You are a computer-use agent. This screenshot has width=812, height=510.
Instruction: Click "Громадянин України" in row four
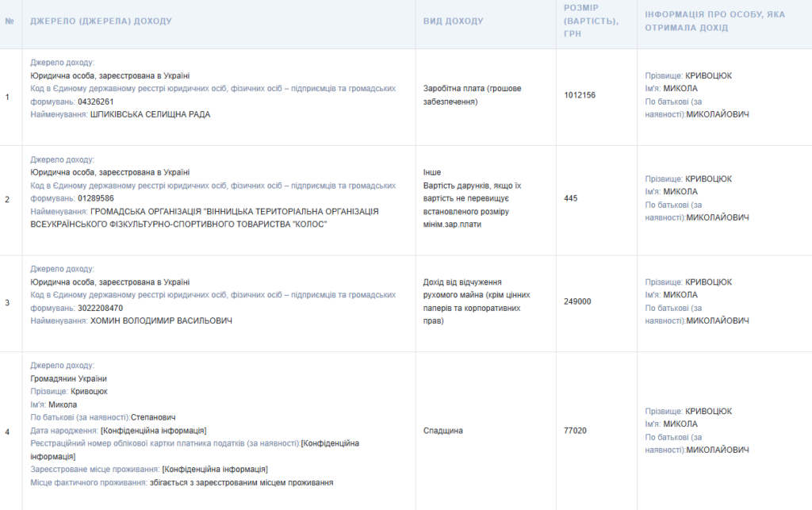(x=68, y=378)
